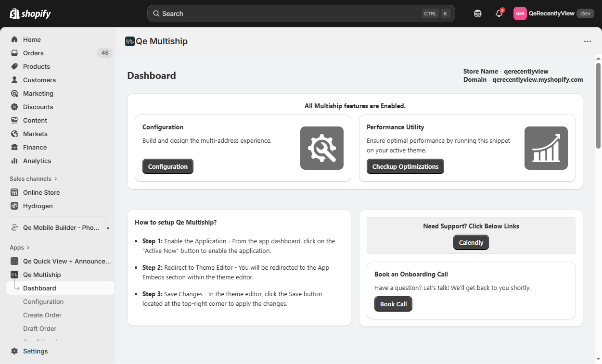The width and height of the screenshot is (602, 364).
Task: Open the Sidekick assistant icon
Action: [477, 13]
